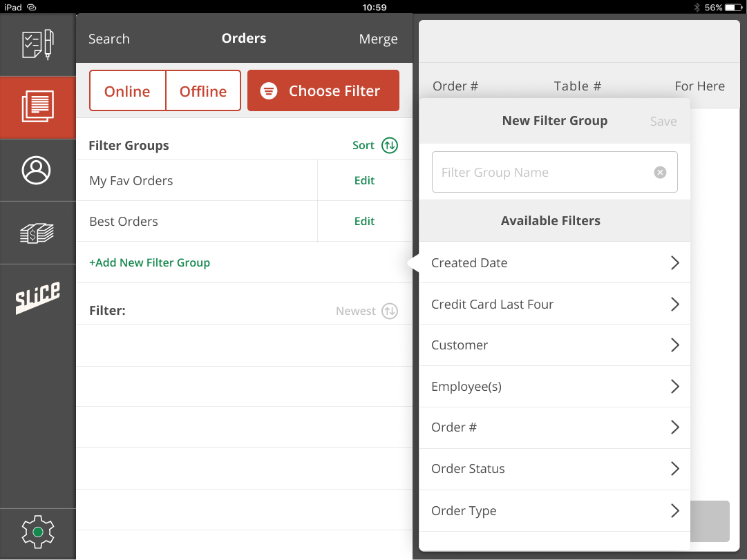Open settings via the gear icon
The width and height of the screenshot is (747, 560).
(38, 532)
